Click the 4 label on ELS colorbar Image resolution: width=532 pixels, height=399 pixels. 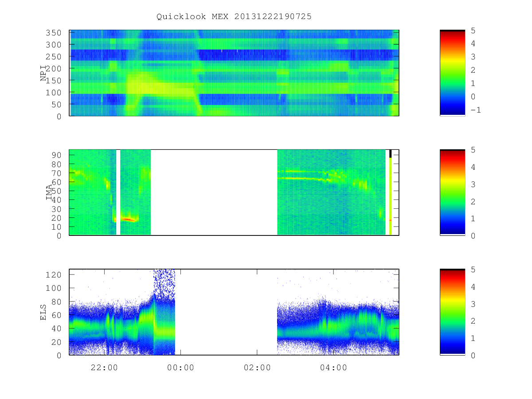coord(473,286)
